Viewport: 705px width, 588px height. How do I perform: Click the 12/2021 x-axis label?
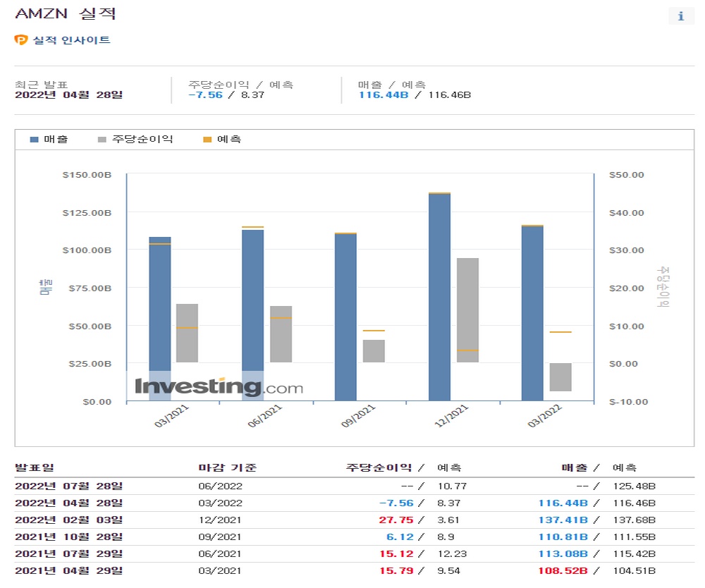pyautogui.click(x=451, y=416)
